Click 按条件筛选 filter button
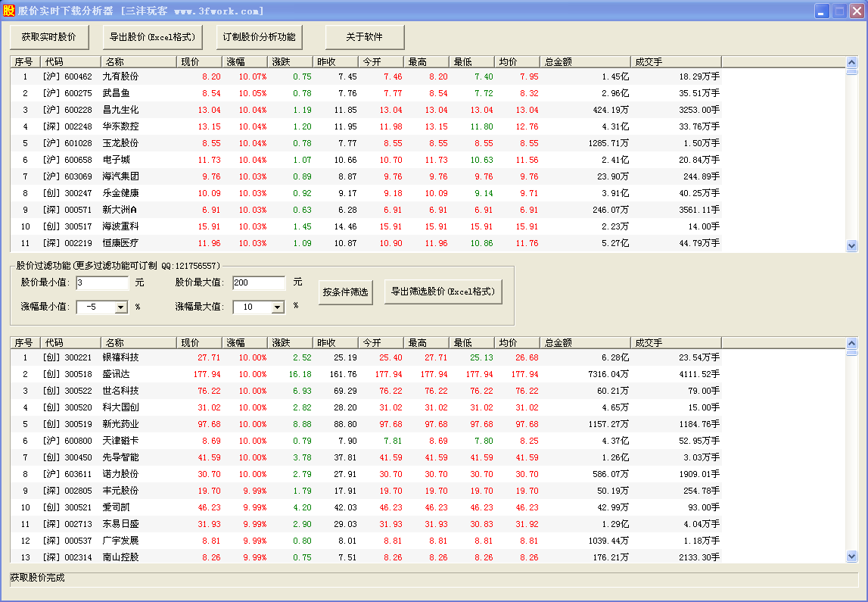The height and width of the screenshot is (602, 868). [x=344, y=292]
